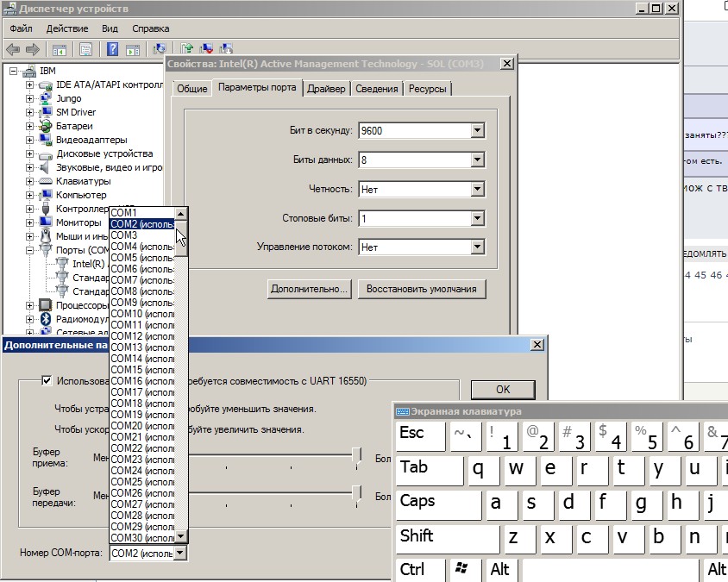728x582 pixels.
Task: Select the Процессоры processor icon
Action: [45, 305]
